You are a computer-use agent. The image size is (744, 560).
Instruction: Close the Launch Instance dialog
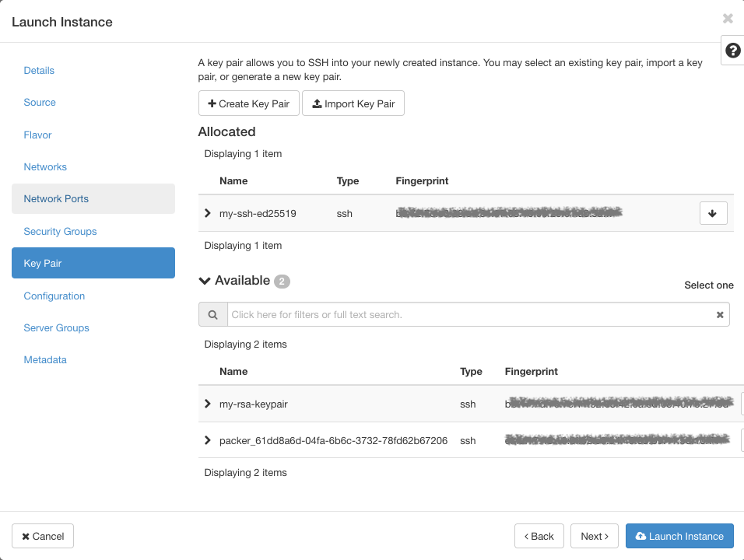pyautogui.click(x=728, y=19)
